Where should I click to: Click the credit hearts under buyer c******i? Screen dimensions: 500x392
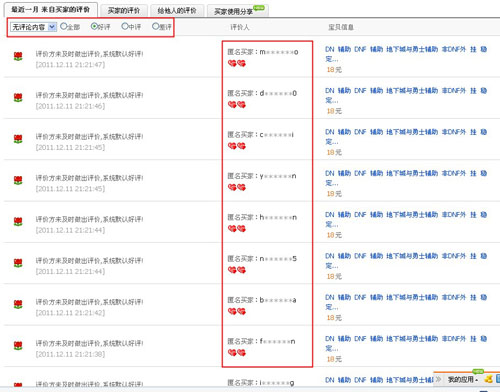tap(237, 146)
